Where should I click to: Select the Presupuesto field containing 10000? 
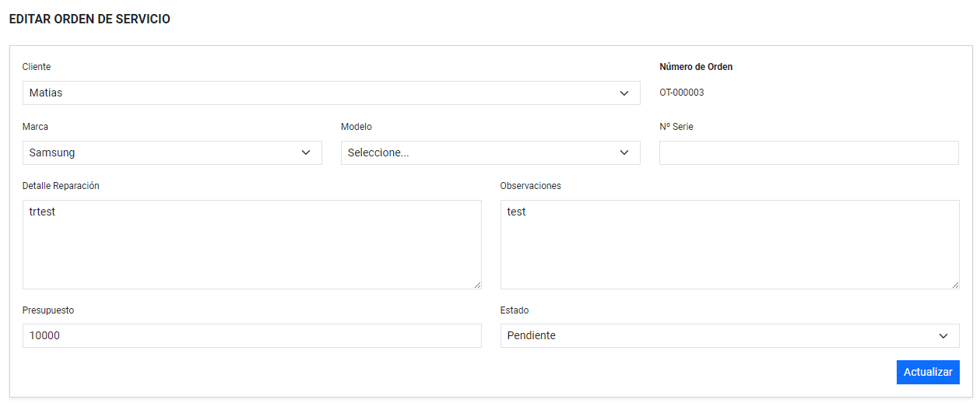251,336
